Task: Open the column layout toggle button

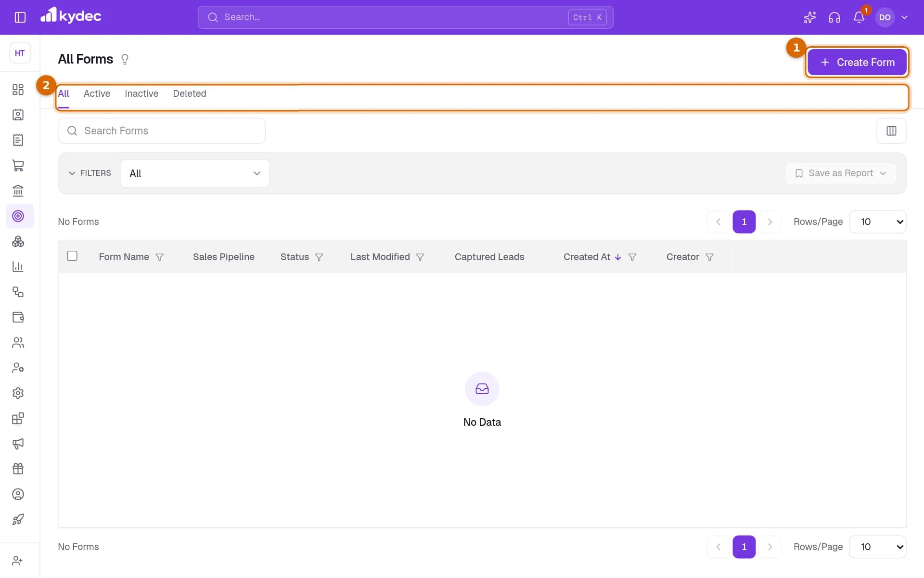Action: [x=891, y=131]
